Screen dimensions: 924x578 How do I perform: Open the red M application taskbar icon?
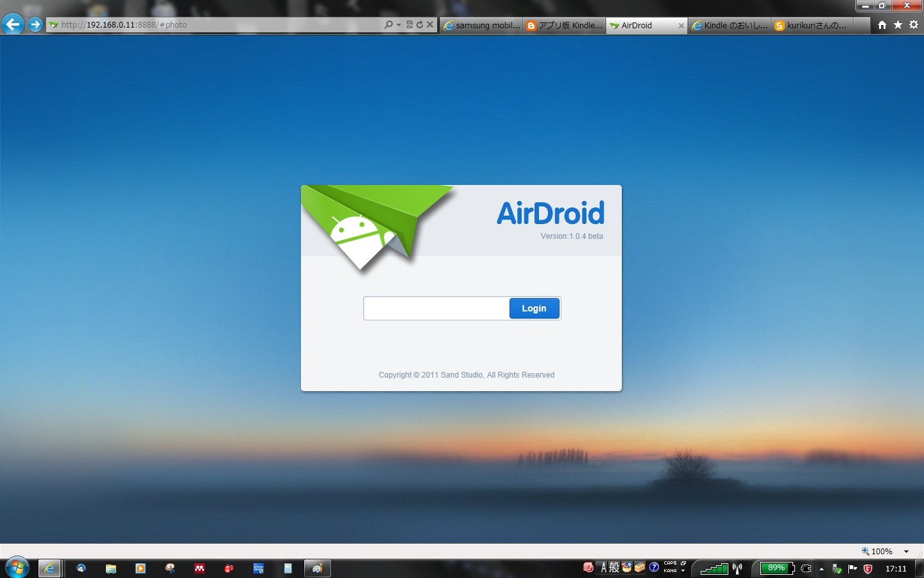pyautogui.click(x=200, y=568)
